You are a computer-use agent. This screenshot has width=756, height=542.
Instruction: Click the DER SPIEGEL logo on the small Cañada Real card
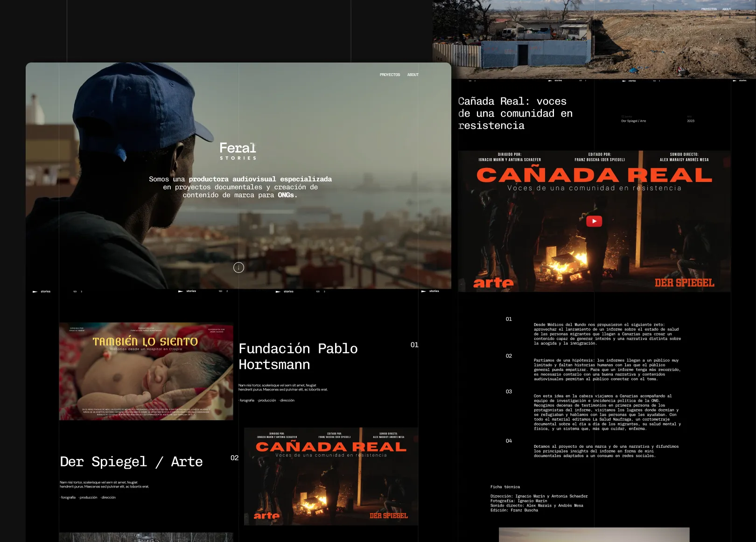(x=389, y=516)
